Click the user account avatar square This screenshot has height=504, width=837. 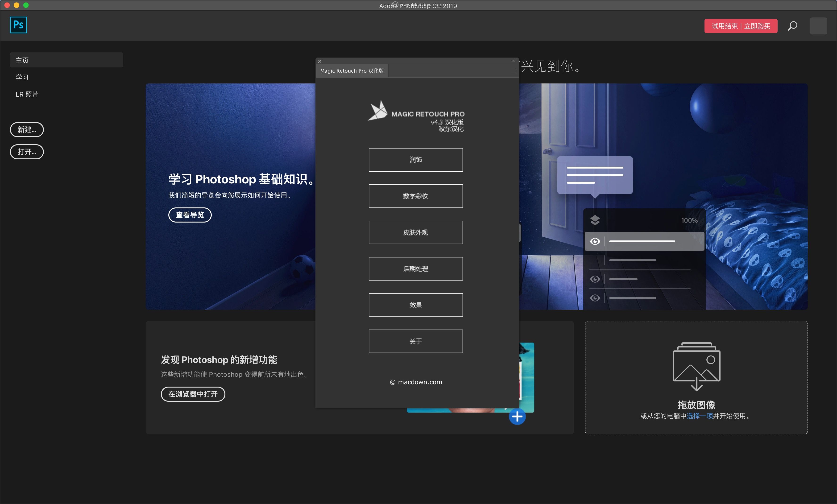(x=818, y=26)
